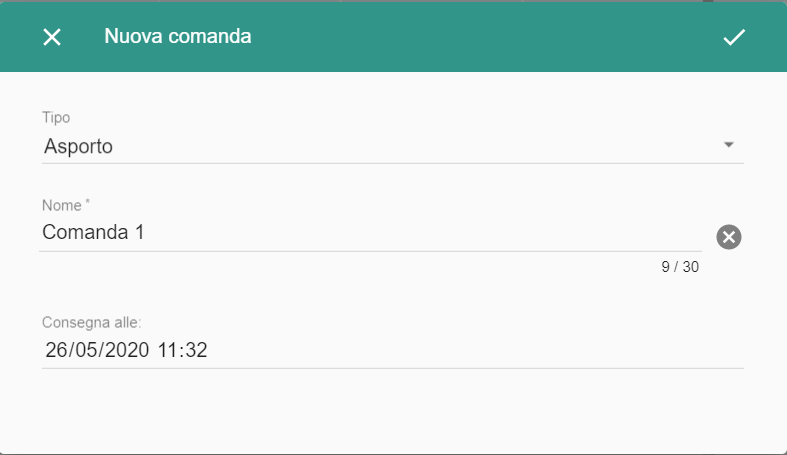787x455 pixels.
Task: Confirm the new order with the checkmark
Action: 734,37
